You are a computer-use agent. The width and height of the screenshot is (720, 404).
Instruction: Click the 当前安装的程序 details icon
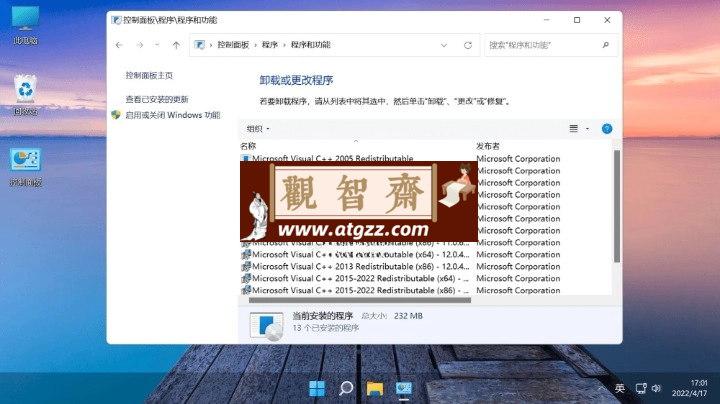click(266, 326)
